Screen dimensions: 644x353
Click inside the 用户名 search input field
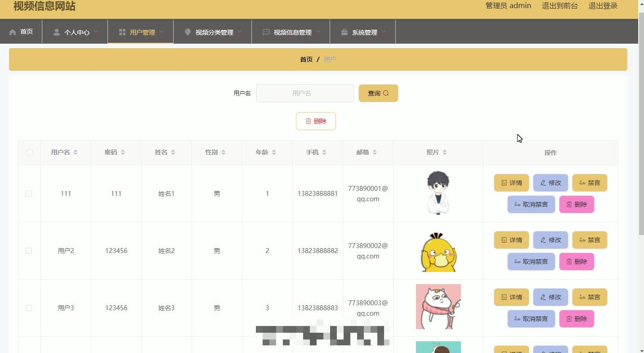[x=305, y=93]
